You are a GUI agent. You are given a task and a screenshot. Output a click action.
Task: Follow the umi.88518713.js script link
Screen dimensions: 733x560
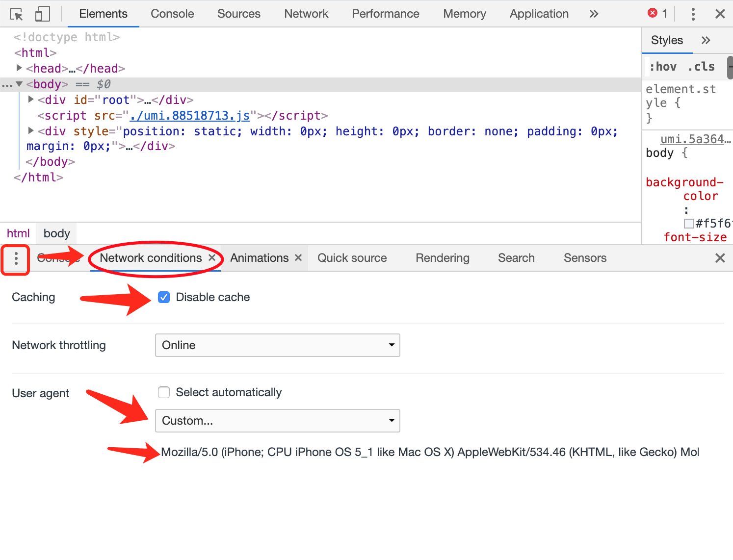(x=189, y=115)
